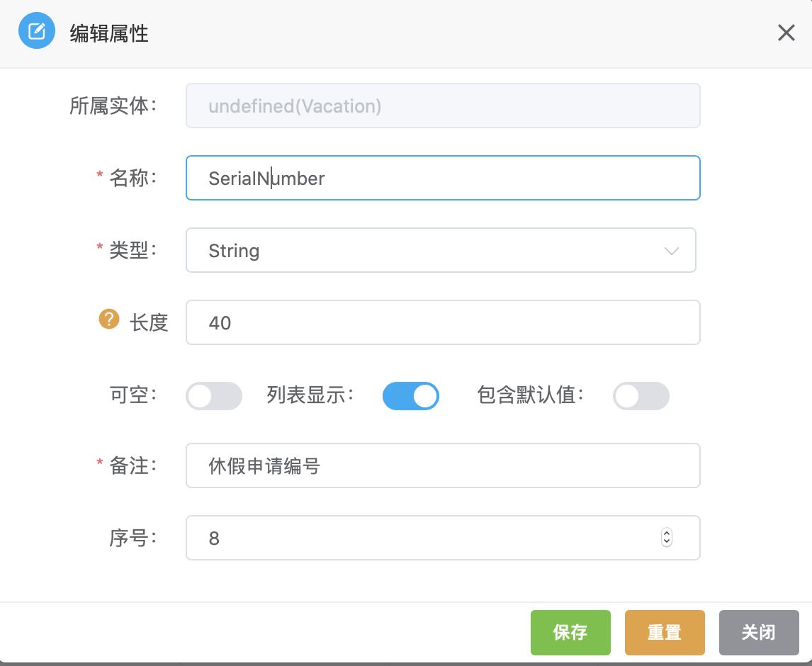Click the disabled 所属实体 field
Viewport: 812px width, 666px height.
tap(442, 106)
